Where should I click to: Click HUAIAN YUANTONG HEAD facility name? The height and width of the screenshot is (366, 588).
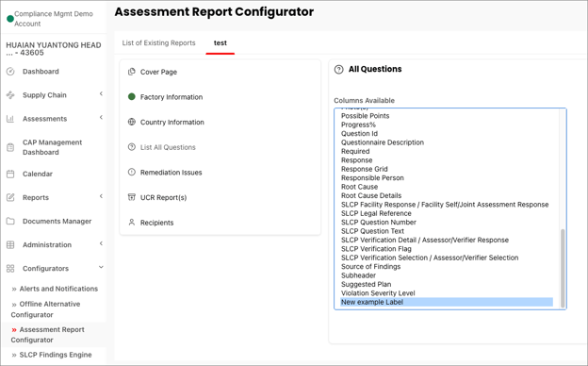tap(54, 49)
